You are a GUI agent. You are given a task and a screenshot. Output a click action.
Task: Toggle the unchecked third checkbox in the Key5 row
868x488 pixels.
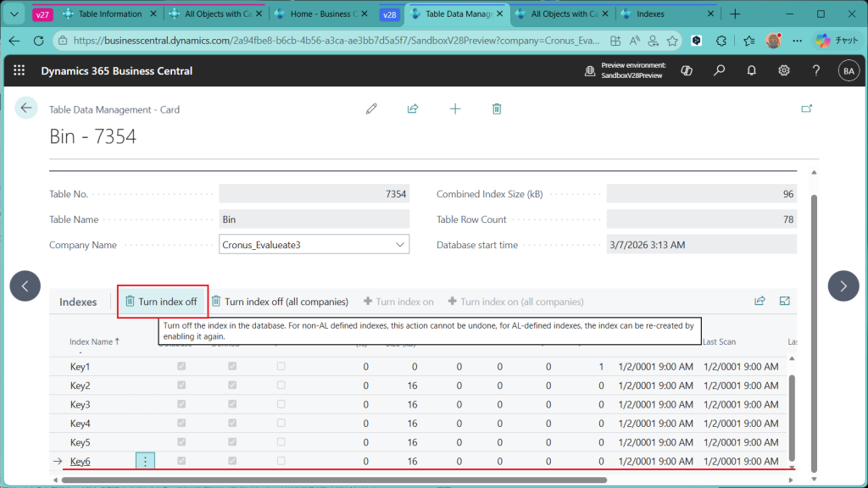(x=281, y=442)
